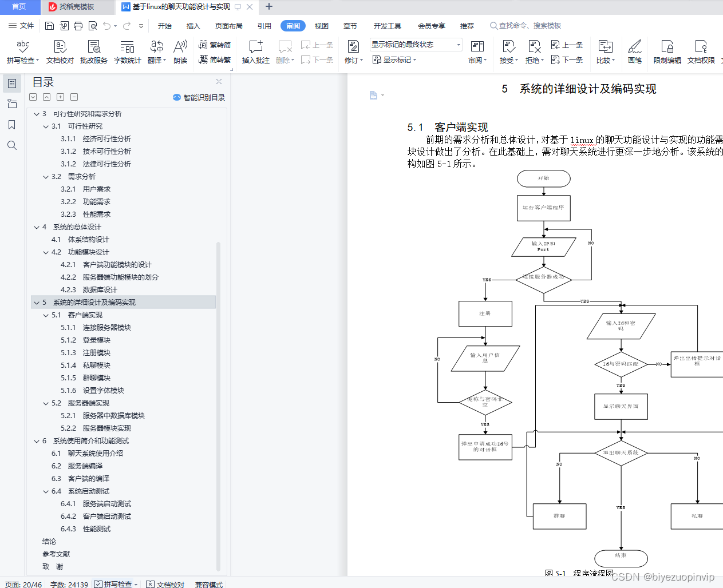Image resolution: width=723 pixels, height=588 pixels.
Task: Click 智能识别目录 in the outline panel
Action: coord(199,97)
